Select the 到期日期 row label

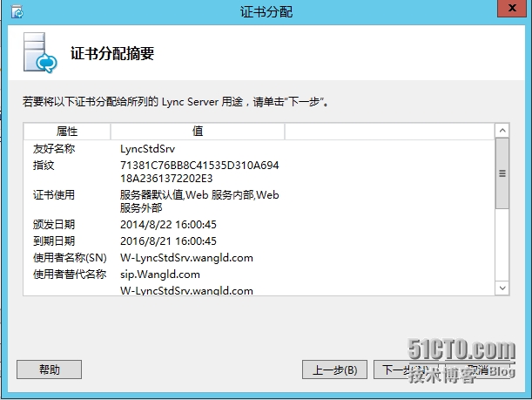pyautogui.click(x=54, y=241)
